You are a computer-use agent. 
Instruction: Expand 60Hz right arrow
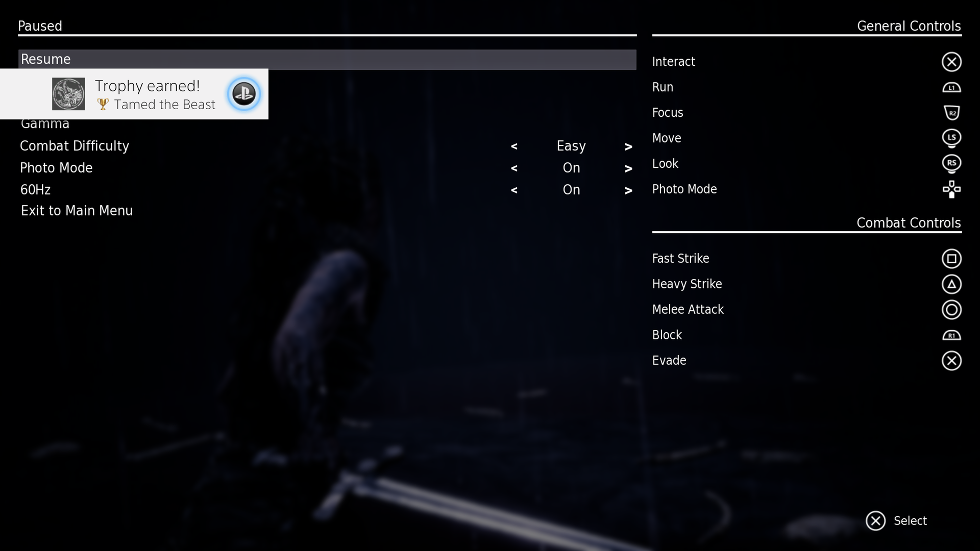627,189
